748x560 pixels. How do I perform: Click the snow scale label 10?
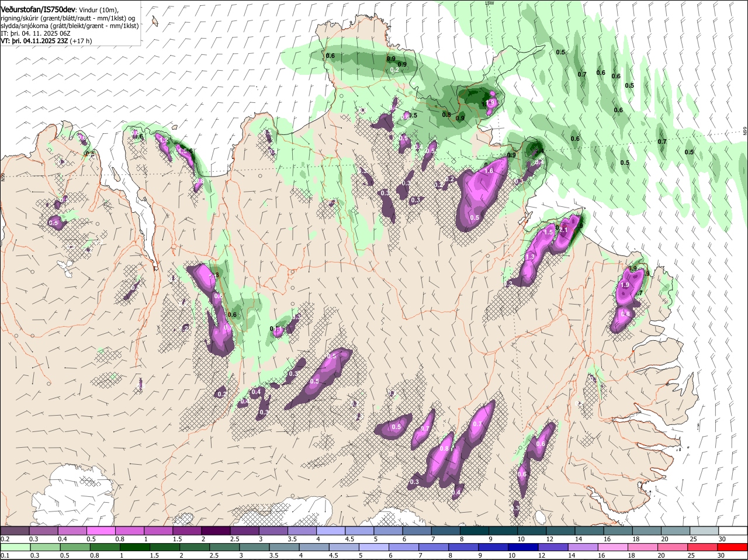(520, 538)
